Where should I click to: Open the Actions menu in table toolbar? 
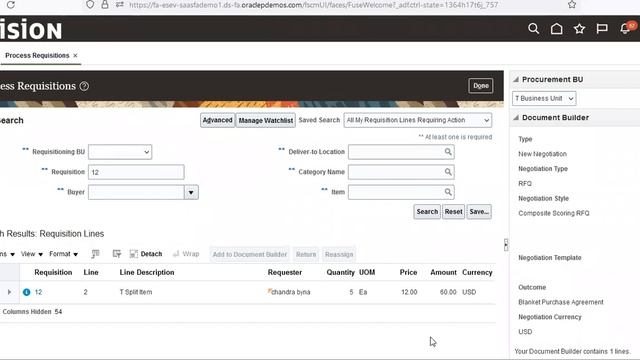[x=7, y=254]
